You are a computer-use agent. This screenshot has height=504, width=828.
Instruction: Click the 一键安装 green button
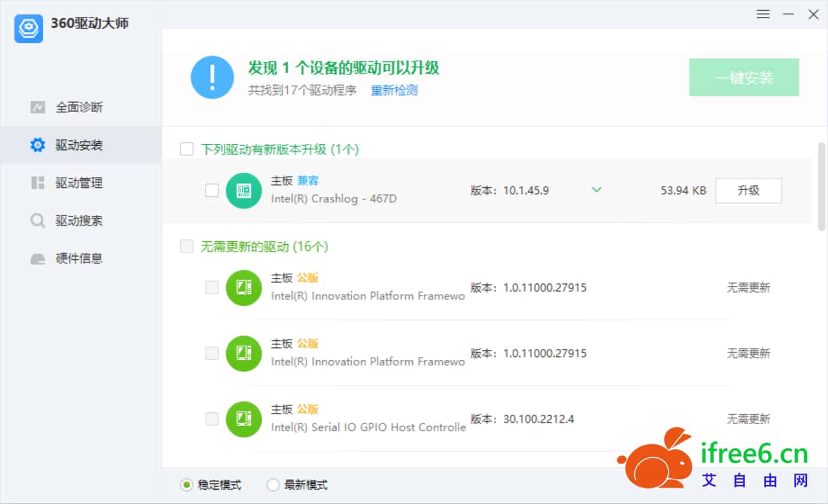point(744,77)
